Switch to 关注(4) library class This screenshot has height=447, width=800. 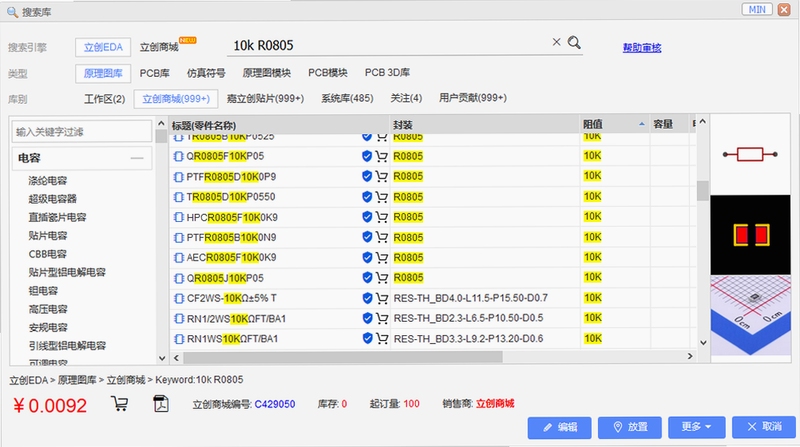tap(406, 98)
